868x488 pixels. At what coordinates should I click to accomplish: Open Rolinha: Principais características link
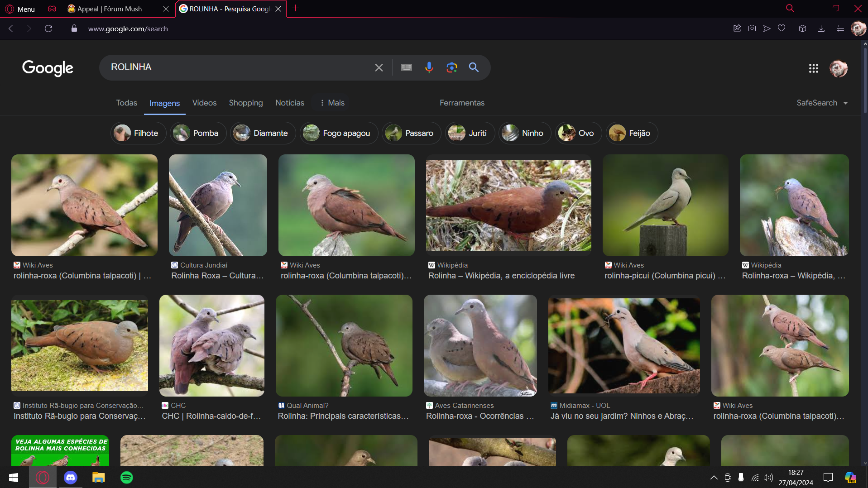(x=343, y=416)
